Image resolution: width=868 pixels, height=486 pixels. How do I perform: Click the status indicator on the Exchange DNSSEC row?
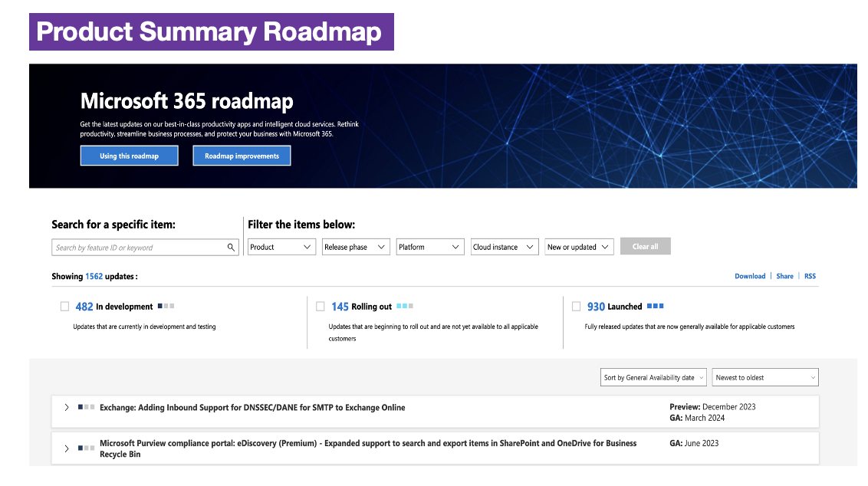84,407
